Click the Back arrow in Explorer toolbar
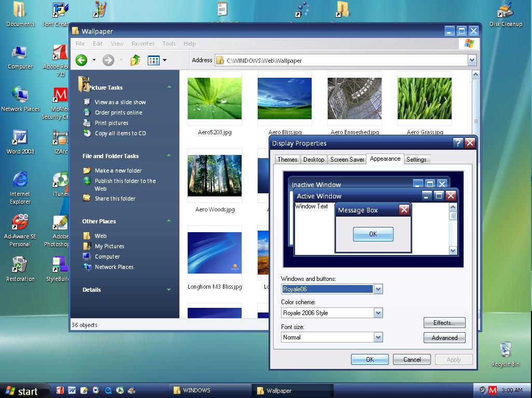The width and height of the screenshot is (532, 398). point(81,60)
